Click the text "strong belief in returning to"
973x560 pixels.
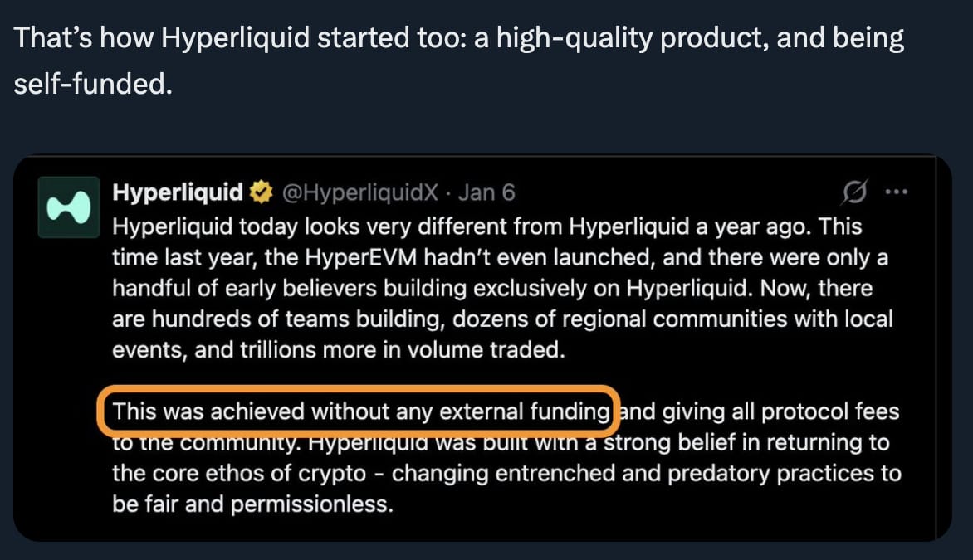coord(746,442)
